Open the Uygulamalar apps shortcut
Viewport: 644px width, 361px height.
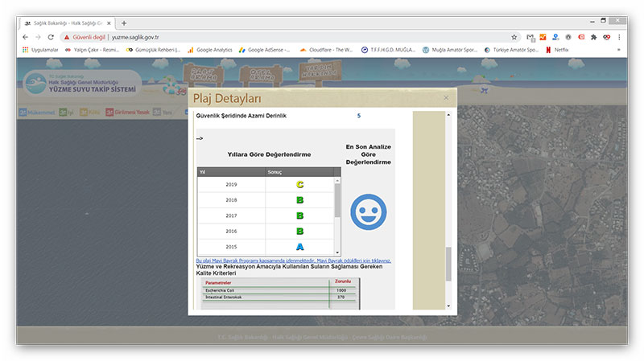(x=40, y=50)
